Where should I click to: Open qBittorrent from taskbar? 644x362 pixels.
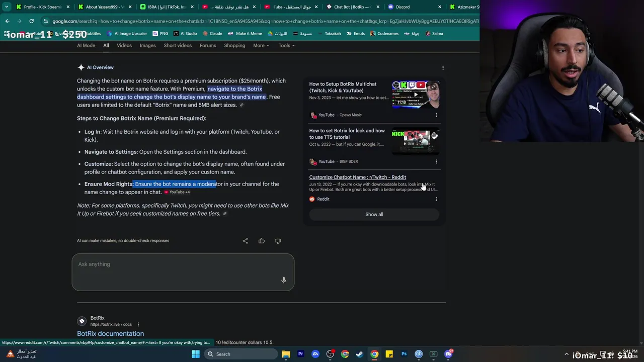pos(419,354)
